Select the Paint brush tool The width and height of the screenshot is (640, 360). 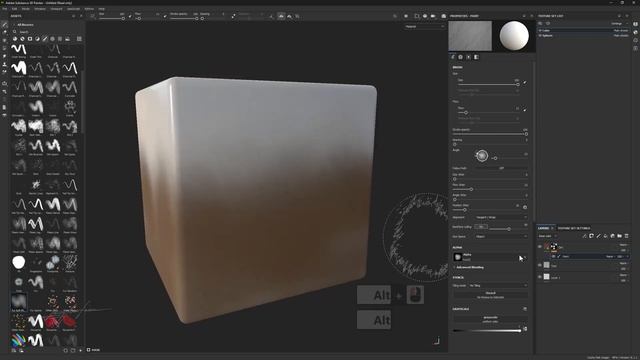pos(4,24)
